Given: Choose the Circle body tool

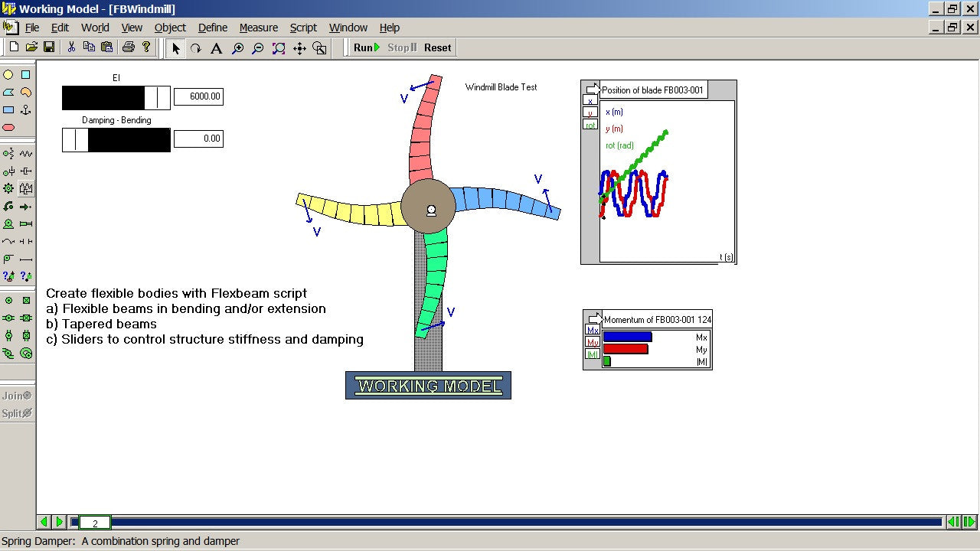Looking at the screenshot, I should pos(8,75).
